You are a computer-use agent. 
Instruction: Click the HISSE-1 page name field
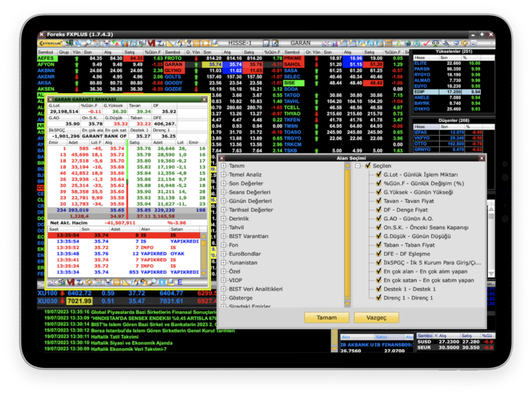tap(240, 43)
